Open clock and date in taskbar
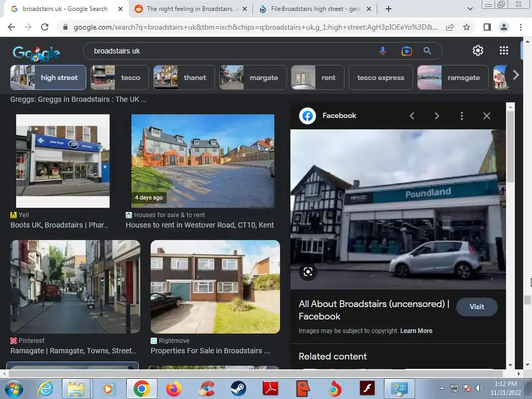 (506, 389)
